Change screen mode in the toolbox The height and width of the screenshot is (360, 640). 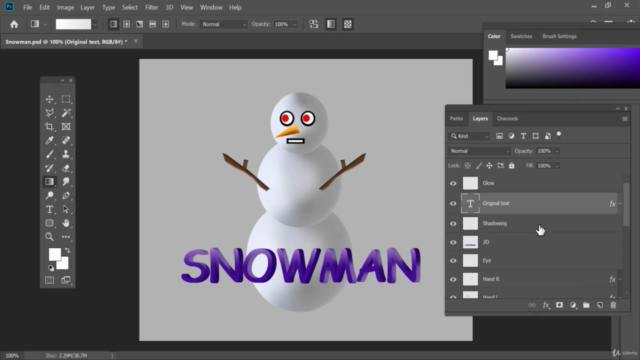(x=66, y=280)
